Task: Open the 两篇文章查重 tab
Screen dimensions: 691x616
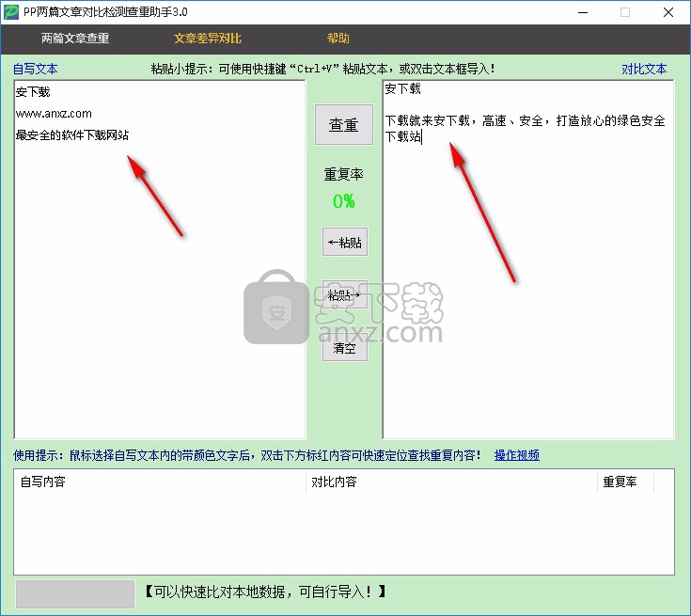Action: coord(75,39)
